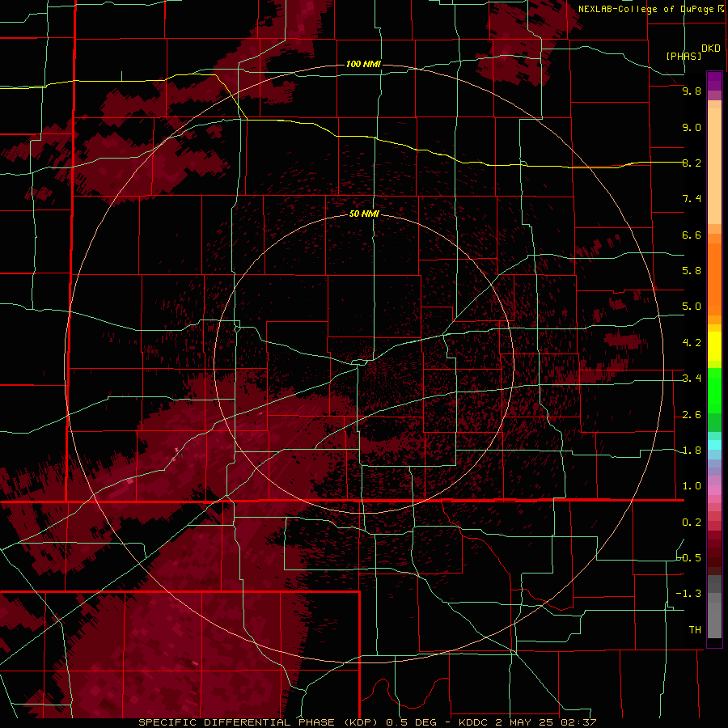The height and width of the screenshot is (728, 728).
Task: Click the -1.3 value on the color scale
Action: tap(689, 594)
